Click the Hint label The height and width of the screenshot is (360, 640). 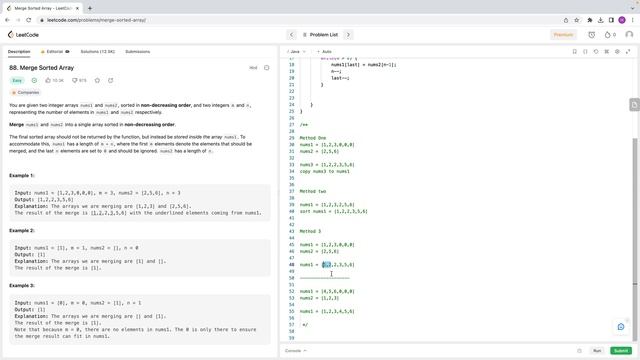(x=253, y=68)
